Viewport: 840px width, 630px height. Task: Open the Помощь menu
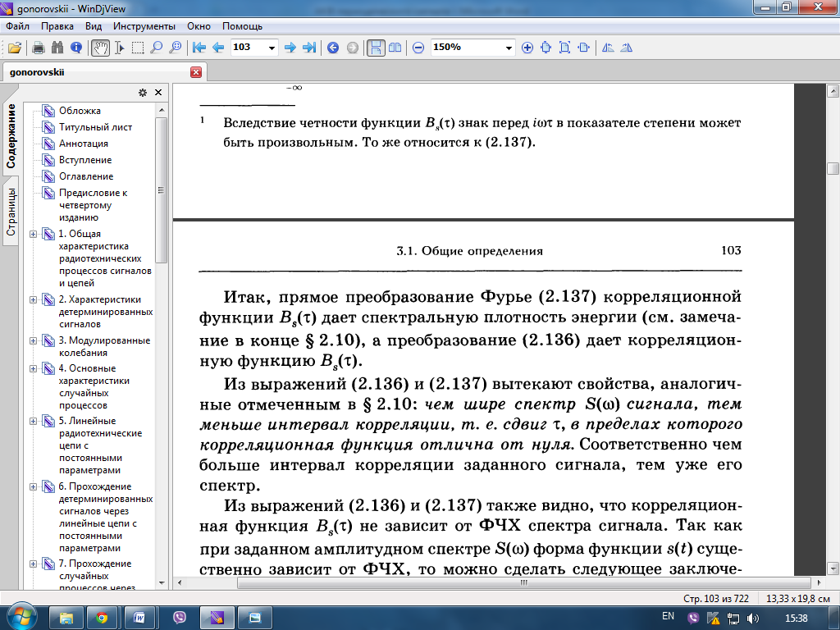pyautogui.click(x=242, y=26)
